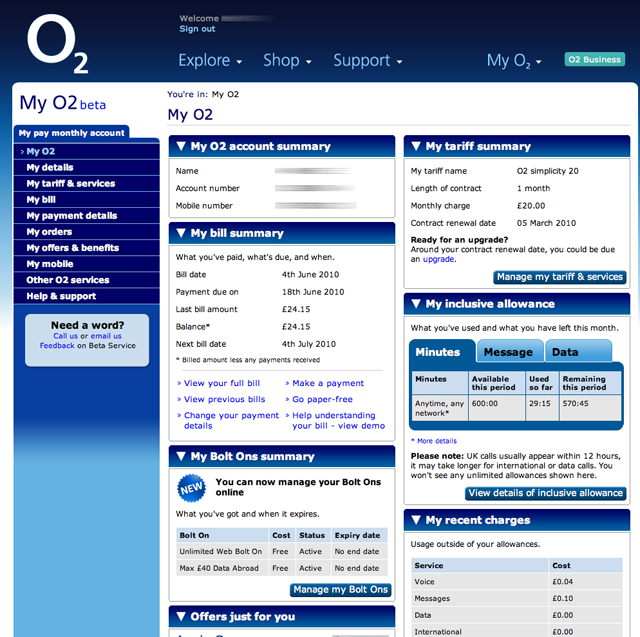The image size is (640, 637).
Task: Open Feedback on Beta Service link
Action: tap(57, 346)
